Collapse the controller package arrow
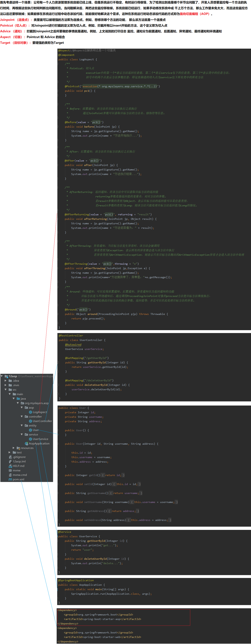Image resolution: width=251 pixels, height=644 pixels. (x=22, y=416)
